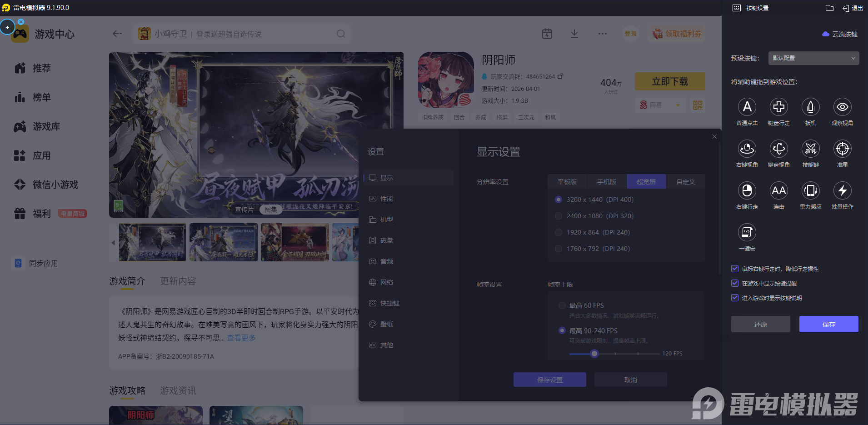Select the 普通点击 tap key icon
Viewport: 868px width, 425px height.
(x=747, y=107)
